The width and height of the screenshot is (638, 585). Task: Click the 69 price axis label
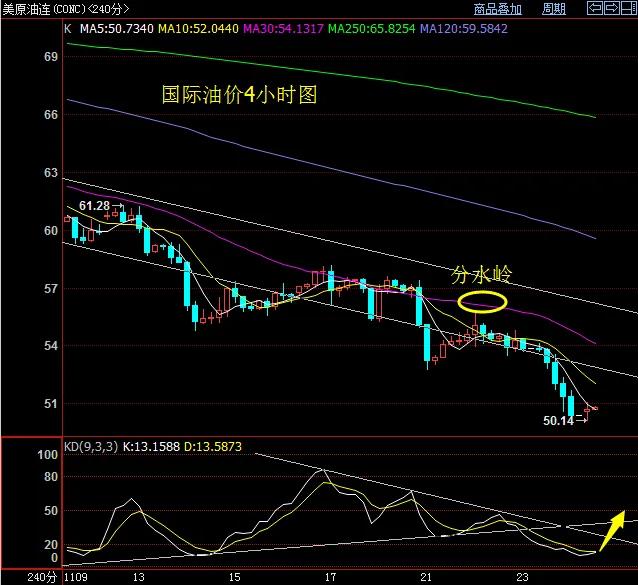pos(51,57)
